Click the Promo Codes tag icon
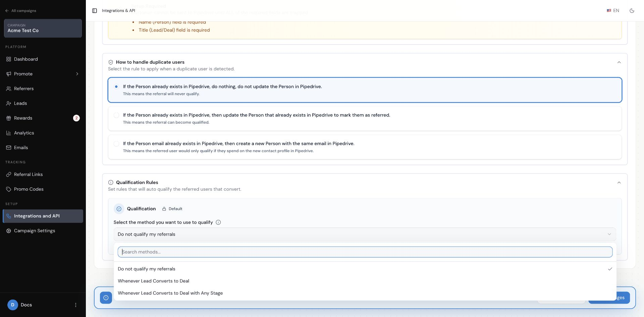 [9, 189]
